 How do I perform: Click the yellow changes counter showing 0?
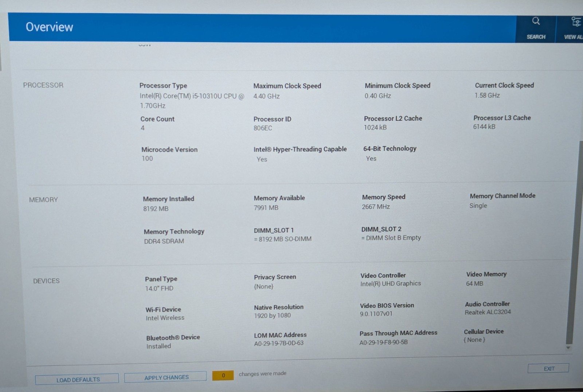pyautogui.click(x=223, y=375)
